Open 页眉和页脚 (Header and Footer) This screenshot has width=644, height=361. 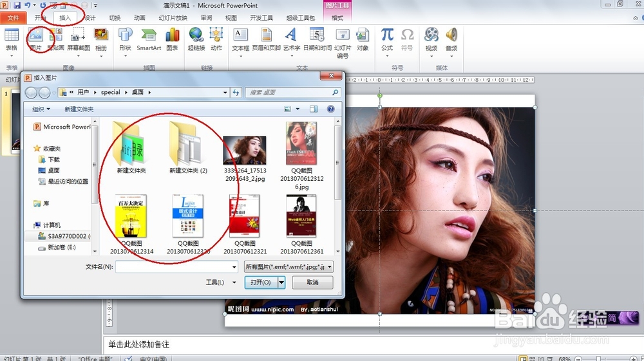pos(267,40)
